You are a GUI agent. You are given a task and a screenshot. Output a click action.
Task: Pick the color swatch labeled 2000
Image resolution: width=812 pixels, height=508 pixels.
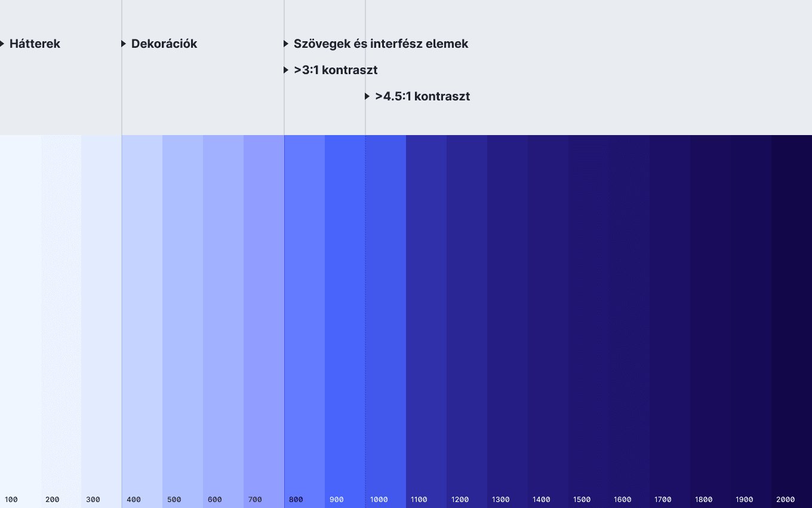click(792, 322)
